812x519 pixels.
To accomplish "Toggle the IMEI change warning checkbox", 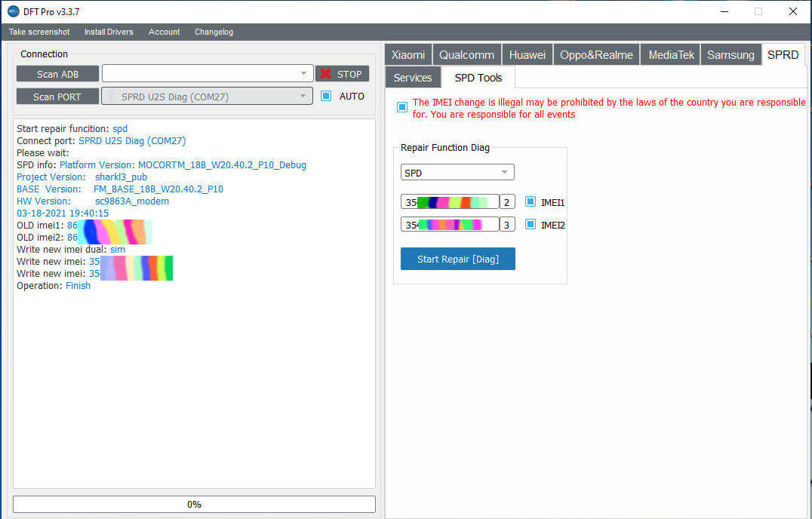I will tap(402, 107).
